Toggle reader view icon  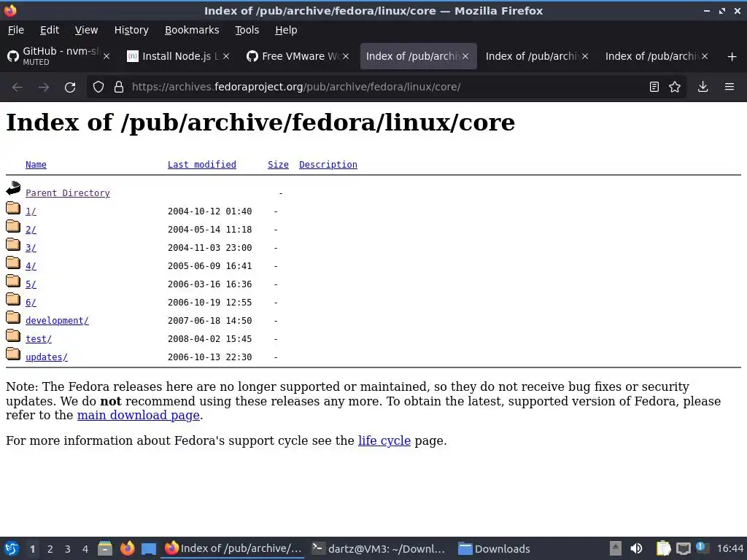tap(654, 87)
